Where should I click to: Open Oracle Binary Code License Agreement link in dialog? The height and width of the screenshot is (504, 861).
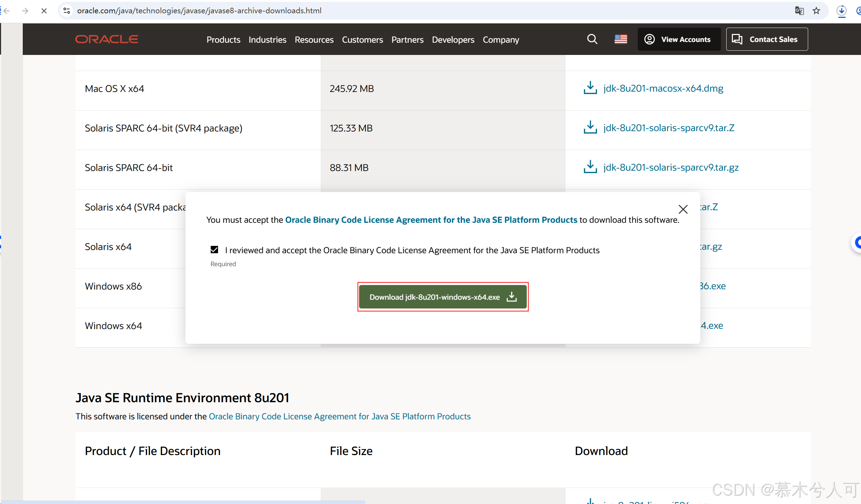[x=431, y=220]
